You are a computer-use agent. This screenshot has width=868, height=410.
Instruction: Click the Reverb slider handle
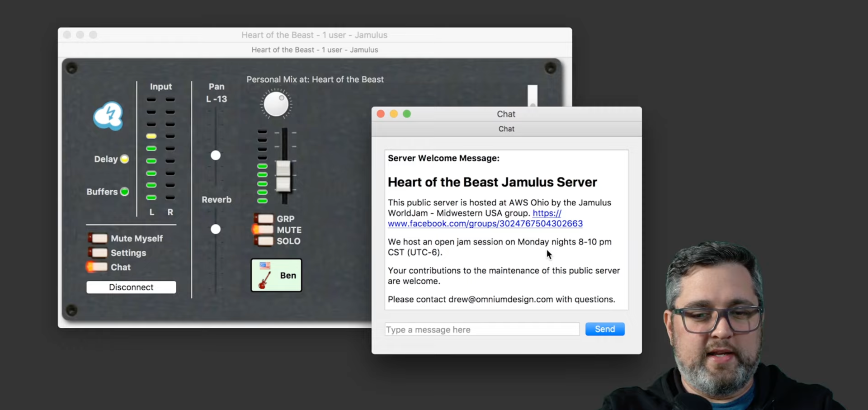coord(216,229)
